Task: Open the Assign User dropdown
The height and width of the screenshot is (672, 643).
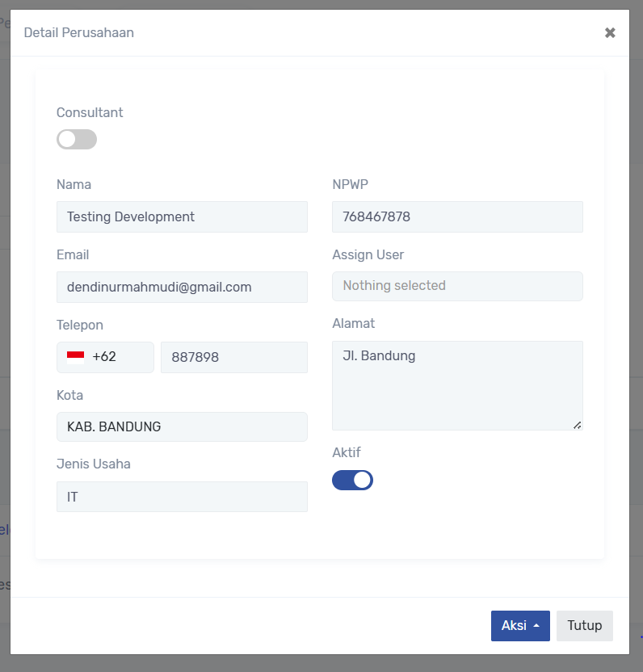Action: (x=457, y=286)
